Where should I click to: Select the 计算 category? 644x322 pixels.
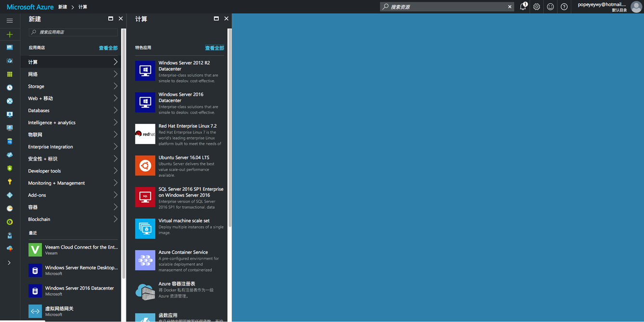pos(73,62)
